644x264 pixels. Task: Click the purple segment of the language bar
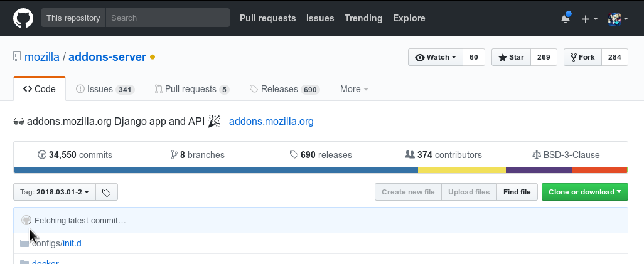click(x=539, y=170)
